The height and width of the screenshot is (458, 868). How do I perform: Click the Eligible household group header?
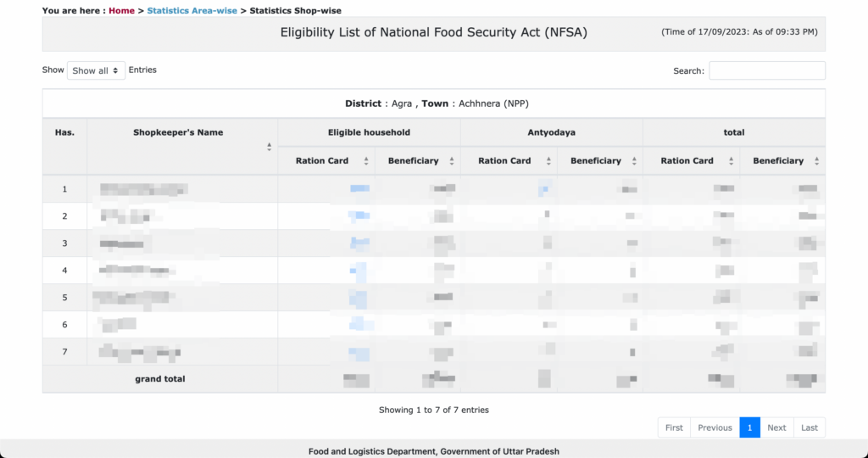tap(369, 132)
